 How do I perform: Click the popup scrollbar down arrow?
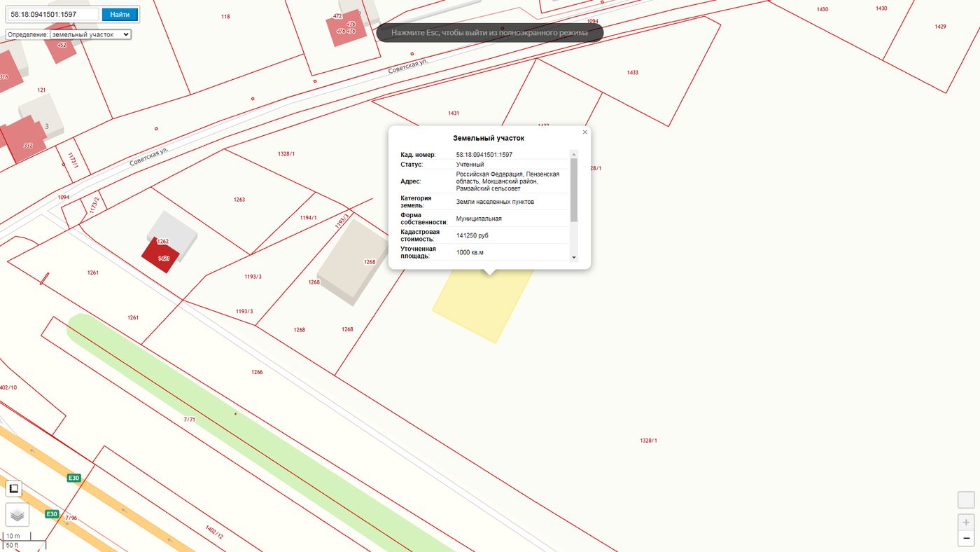(x=574, y=257)
